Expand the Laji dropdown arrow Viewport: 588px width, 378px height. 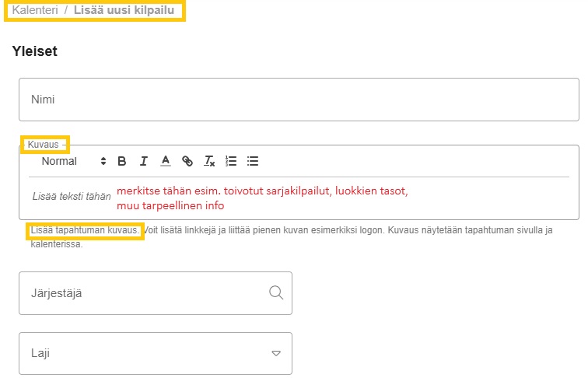(x=276, y=353)
